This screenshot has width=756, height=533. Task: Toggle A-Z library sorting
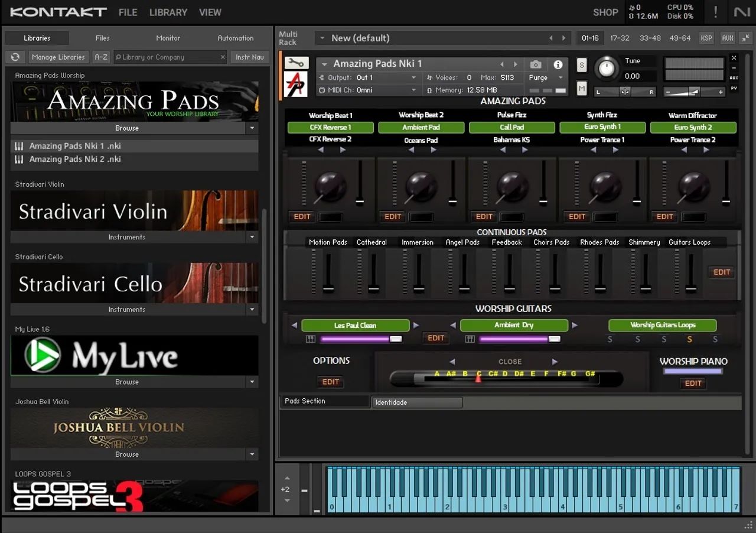tap(101, 57)
